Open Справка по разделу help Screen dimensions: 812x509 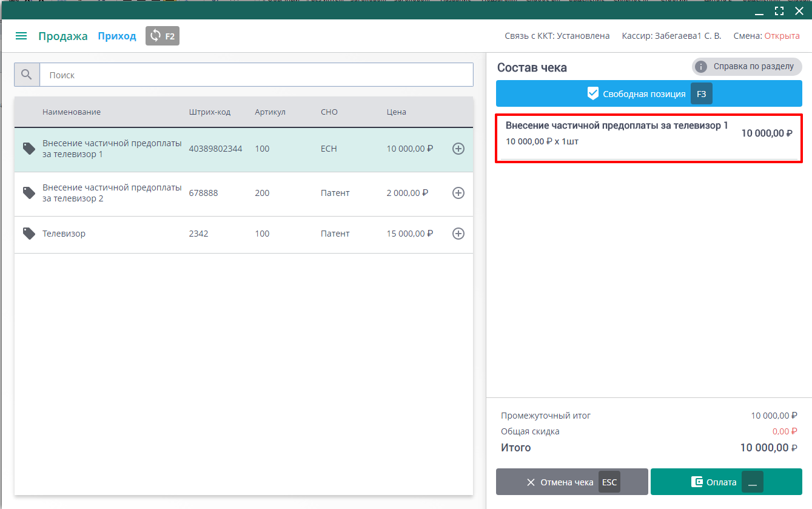(x=747, y=67)
